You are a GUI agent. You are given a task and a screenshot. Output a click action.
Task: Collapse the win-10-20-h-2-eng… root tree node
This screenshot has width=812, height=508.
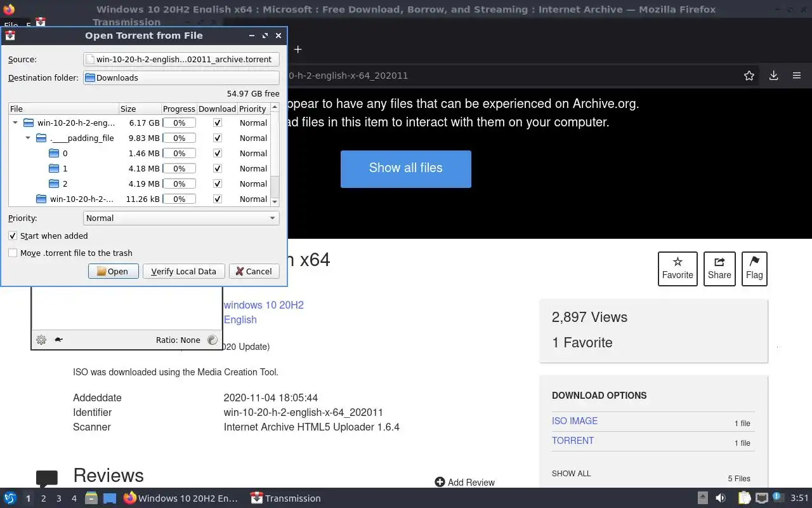click(15, 123)
